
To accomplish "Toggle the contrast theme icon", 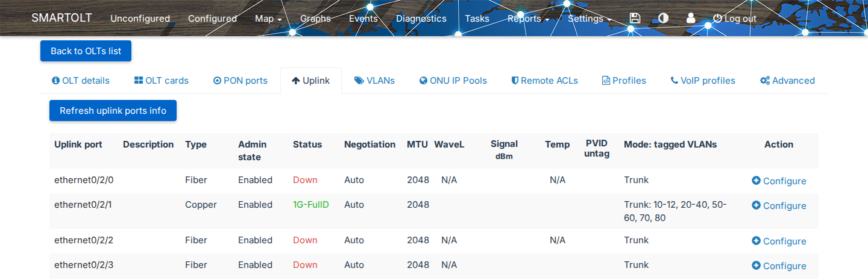I will pyautogui.click(x=663, y=18).
